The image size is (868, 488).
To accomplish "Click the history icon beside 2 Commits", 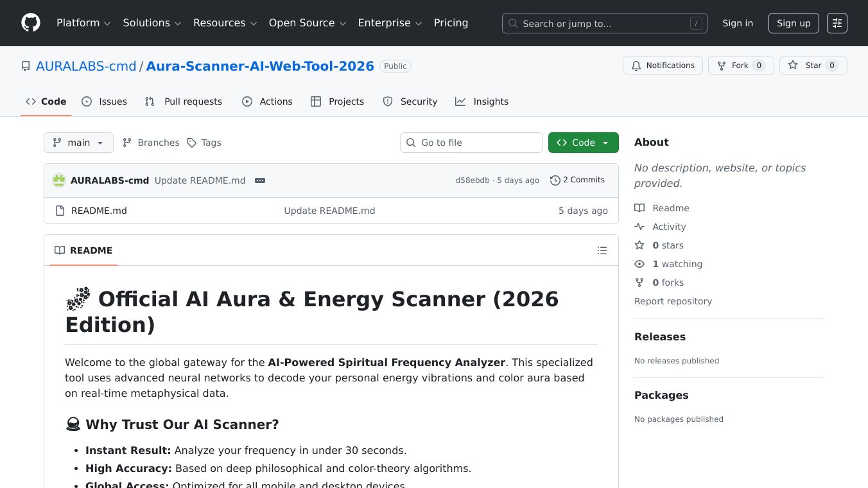I will [555, 180].
